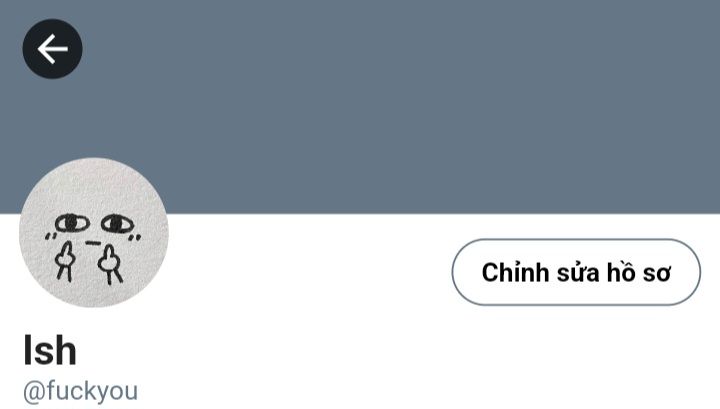Image resolution: width=720 pixels, height=409 pixels.
Task: Click the word Chỉnh in edit button
Action: [x=515, y=272]
